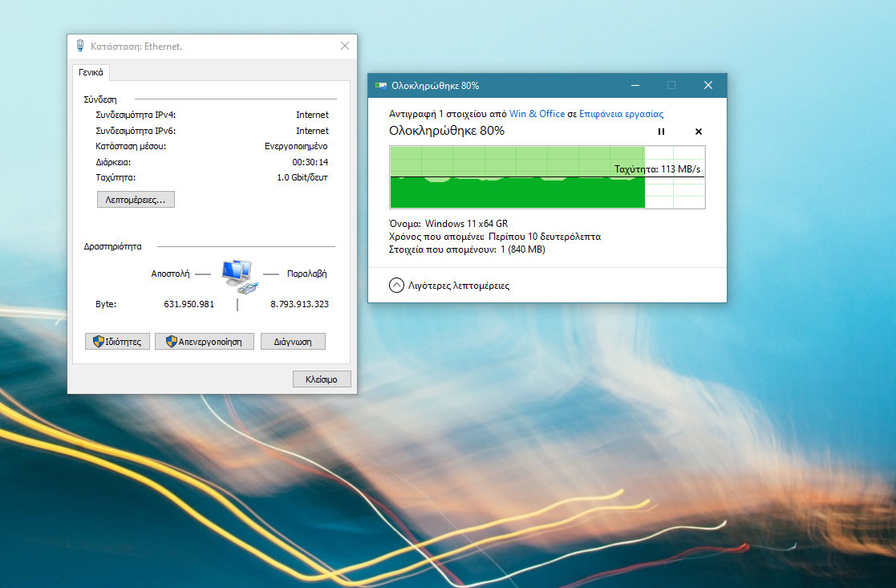Image resolution: width=896 pixels, height=588 pixels.
Task: Click the Διάρκεια value 00:30:14
Action: point(310,162)
